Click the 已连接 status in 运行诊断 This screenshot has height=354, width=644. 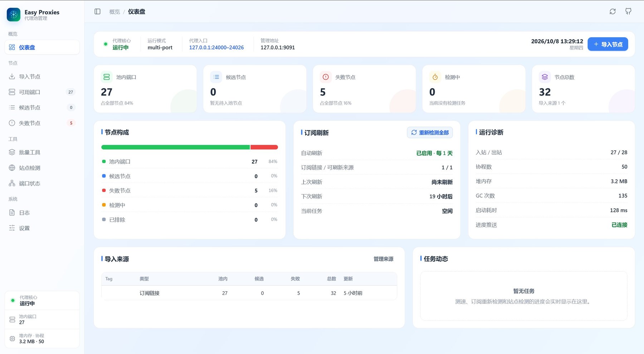point(619,225)
